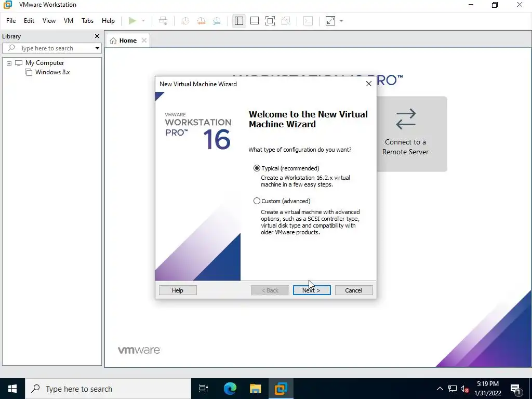Select the Custom (advanced) radio button

[x=257, y=201]
